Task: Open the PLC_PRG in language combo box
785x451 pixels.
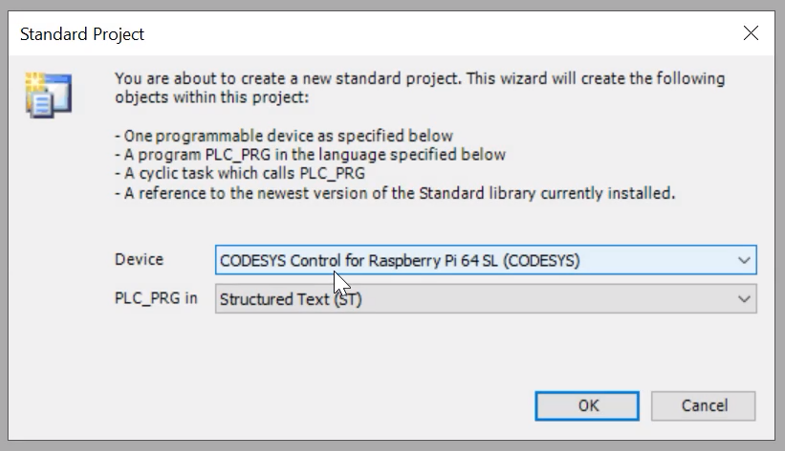Action: [486, 299]
